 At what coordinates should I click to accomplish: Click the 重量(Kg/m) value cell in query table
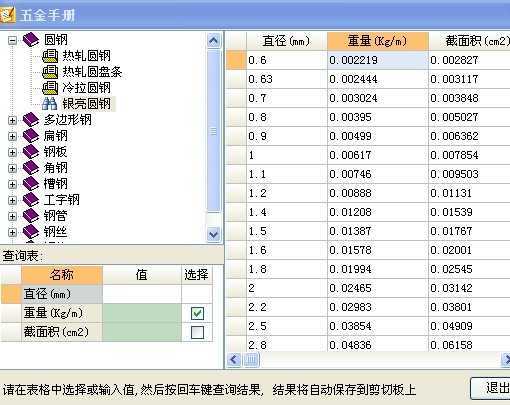(x=142, y=313)
